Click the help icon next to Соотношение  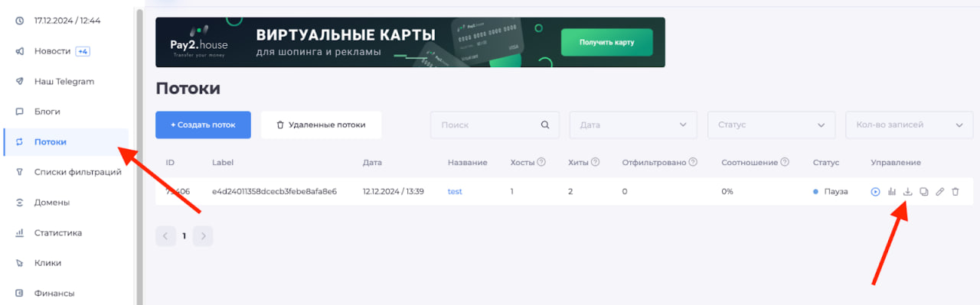[x=784, y=162]
